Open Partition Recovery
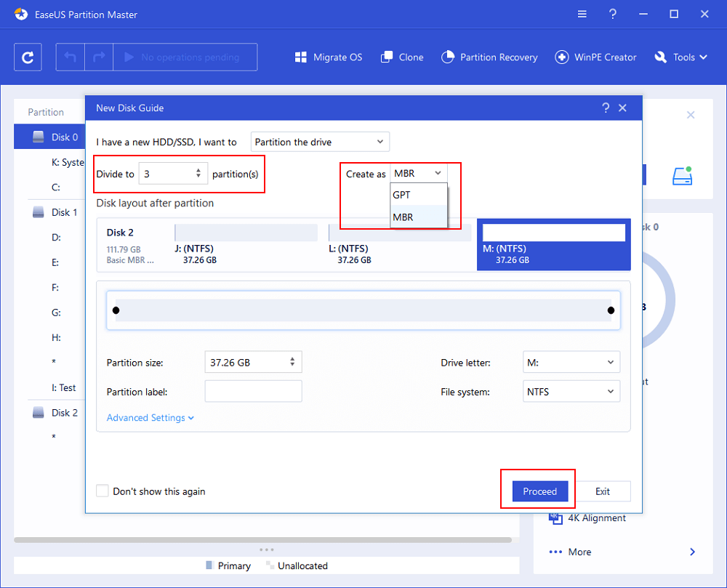 click(x=489, y=57)
